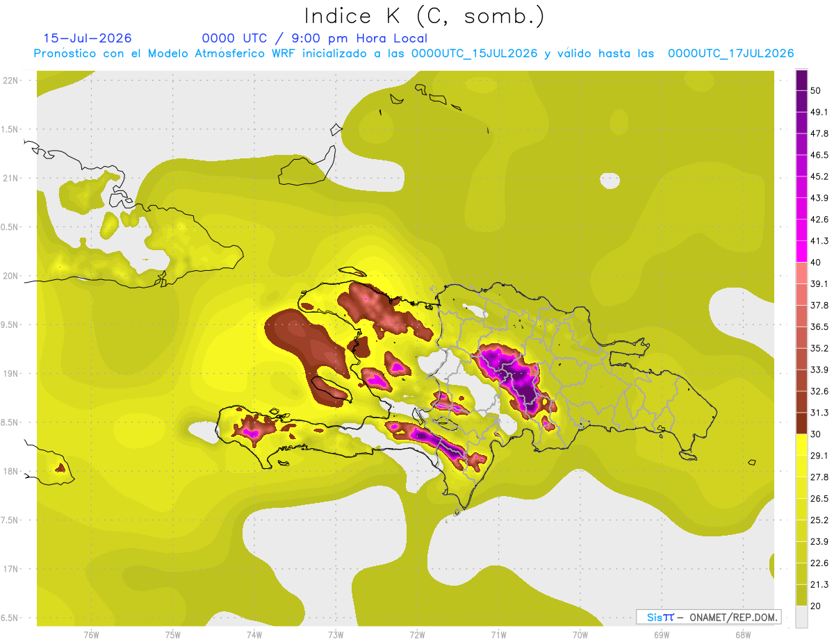Image resolution: width=834 pixels, height=644 pixels.
Task: Click the latitude label "19N"
Action: click(x=11, y=373)
